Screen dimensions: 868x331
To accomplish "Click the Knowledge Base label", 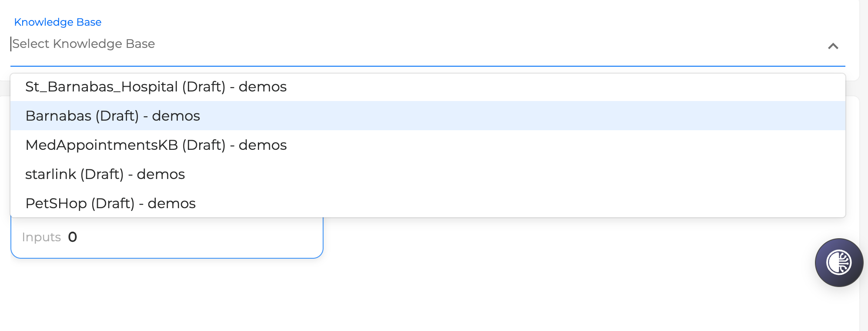I will (x=58, y=22).
